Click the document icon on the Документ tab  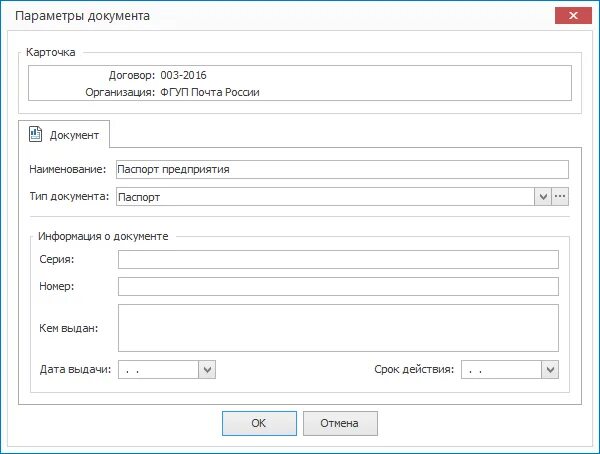[x=36, y=134]
